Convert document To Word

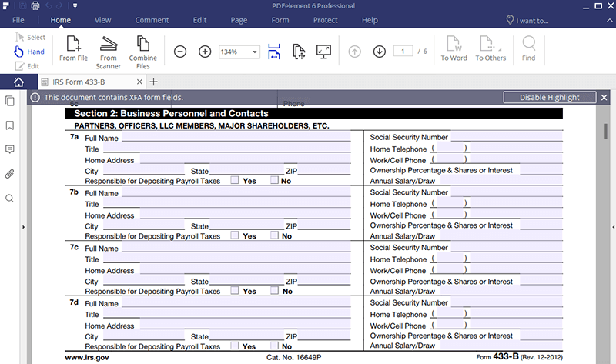[x=454, y=48]
